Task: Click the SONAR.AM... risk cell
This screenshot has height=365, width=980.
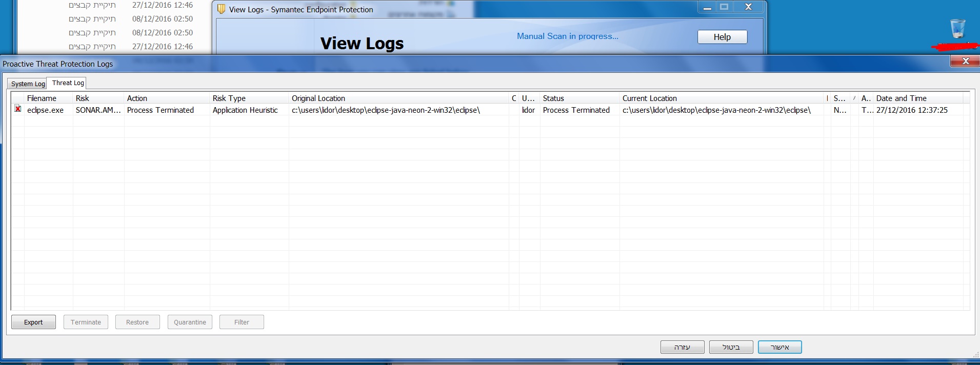Action: pos(98,110)
